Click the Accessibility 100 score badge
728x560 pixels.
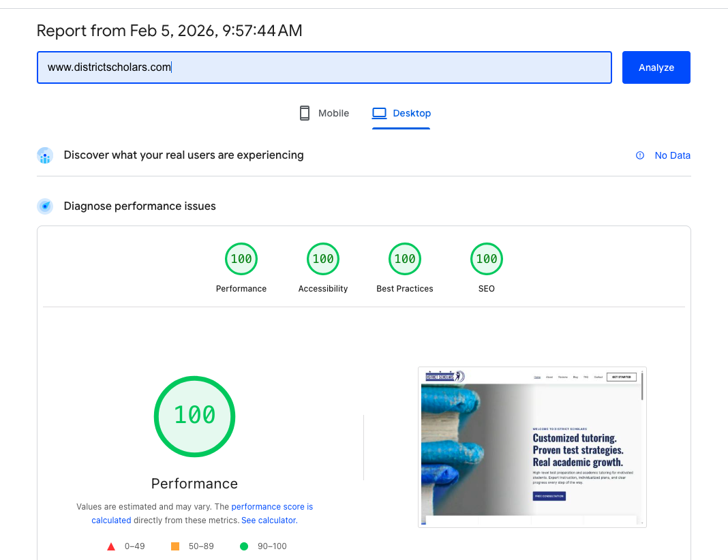tap(323, 259)
